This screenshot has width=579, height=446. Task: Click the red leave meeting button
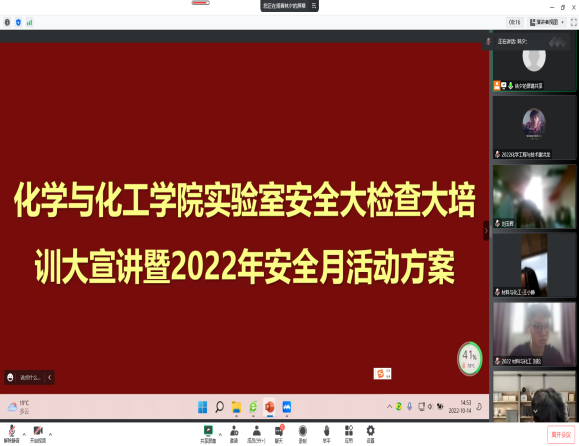(x=561, y=435)
